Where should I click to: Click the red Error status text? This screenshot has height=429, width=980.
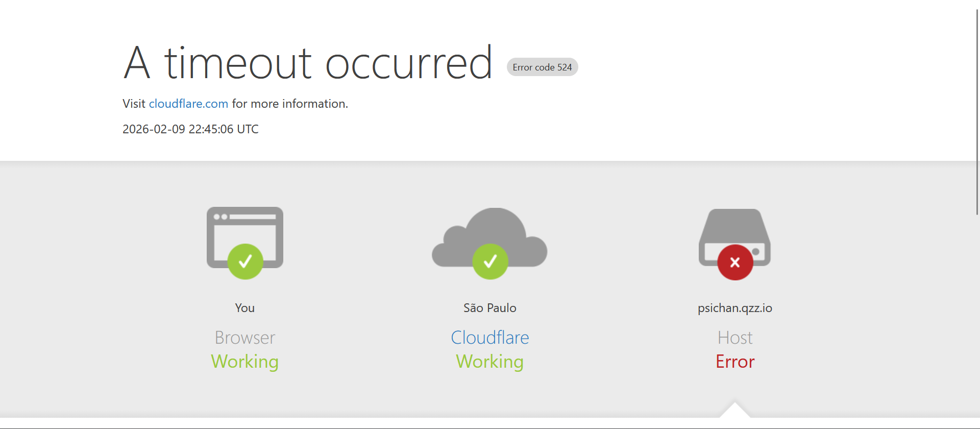pos(735,362)
